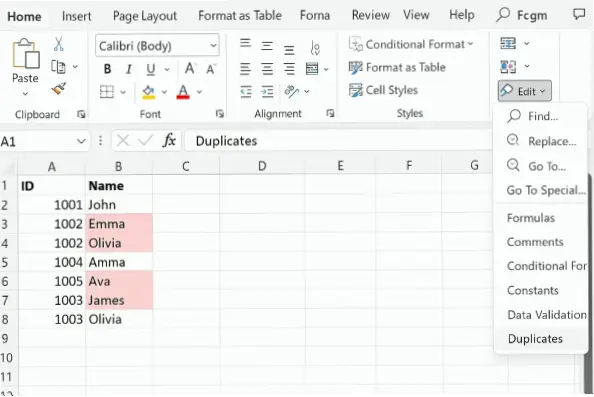Click the Copy icon

58,67
